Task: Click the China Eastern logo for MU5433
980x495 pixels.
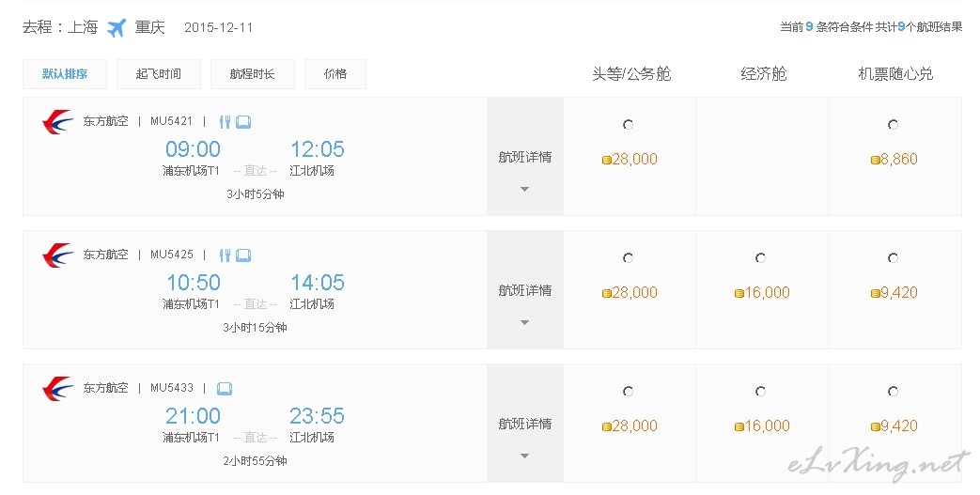Action: click(x=57, y=389)
